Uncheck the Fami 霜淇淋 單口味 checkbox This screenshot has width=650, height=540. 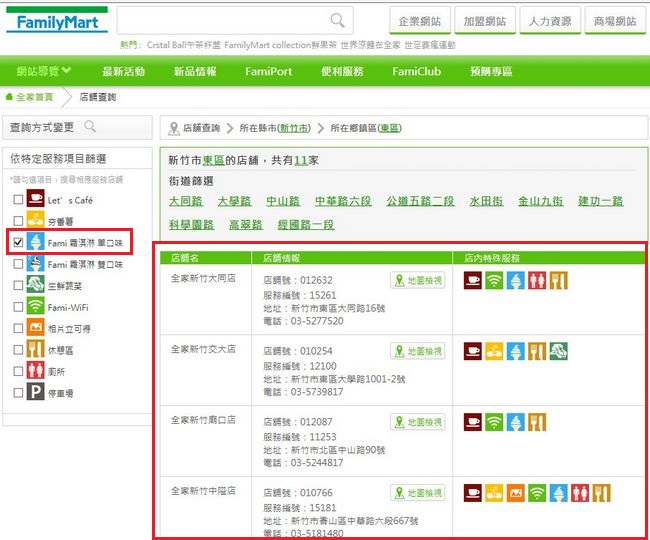pos(17,243)
